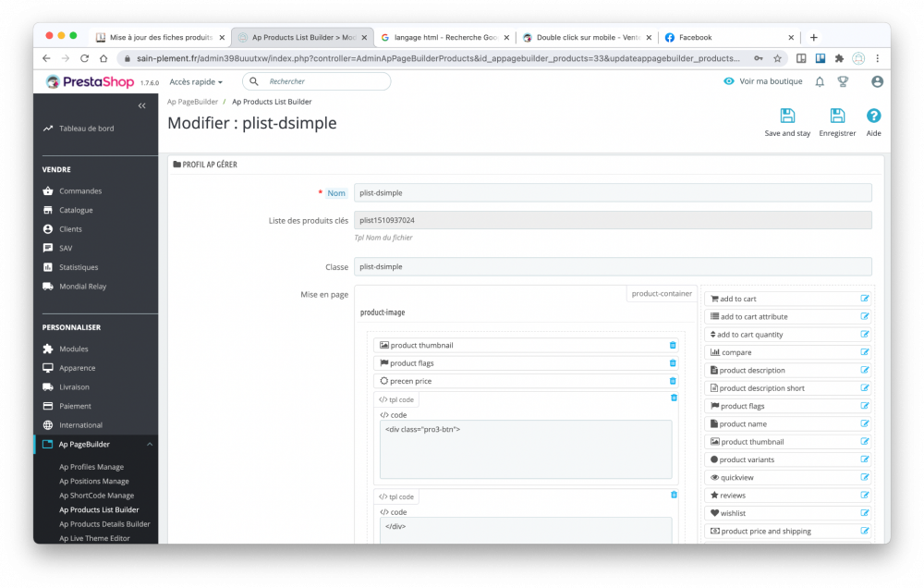
Task: Open Modules menu item
Action: [74, 349]
